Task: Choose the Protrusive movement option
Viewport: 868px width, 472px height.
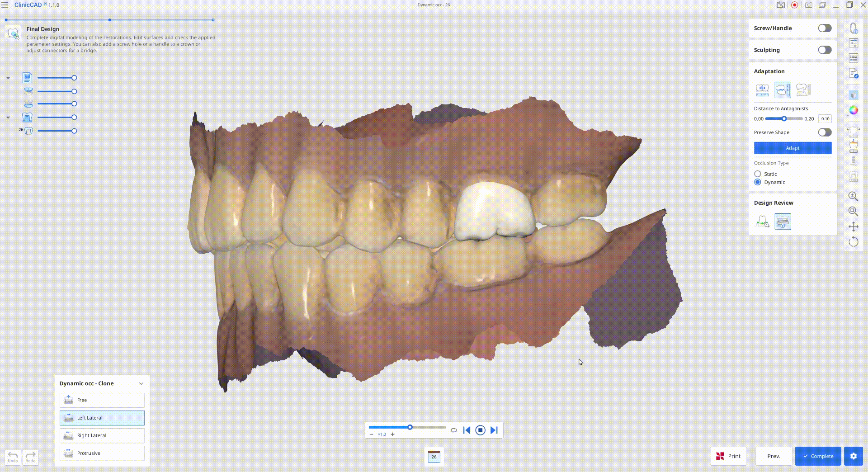Action: click(x=102, y=453)
